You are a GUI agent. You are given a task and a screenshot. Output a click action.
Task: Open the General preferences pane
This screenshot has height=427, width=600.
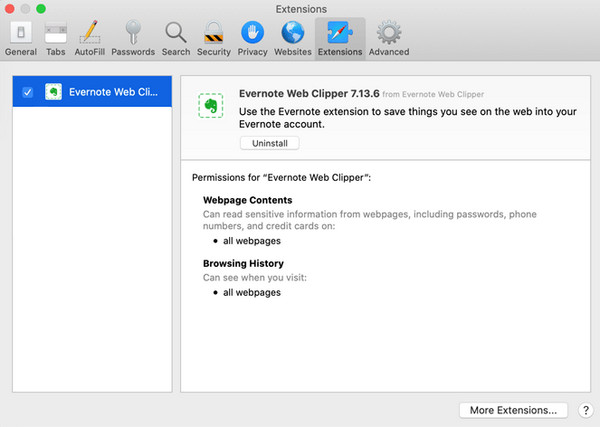[21, 38]
